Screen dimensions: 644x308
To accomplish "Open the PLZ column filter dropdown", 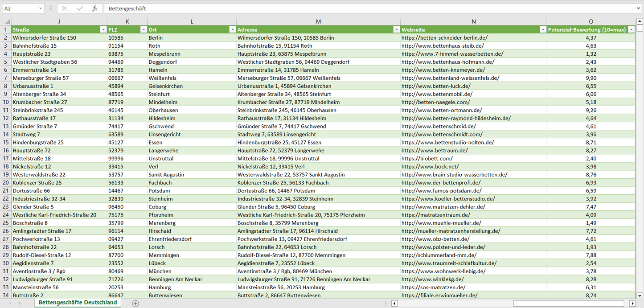I will 143,29.
